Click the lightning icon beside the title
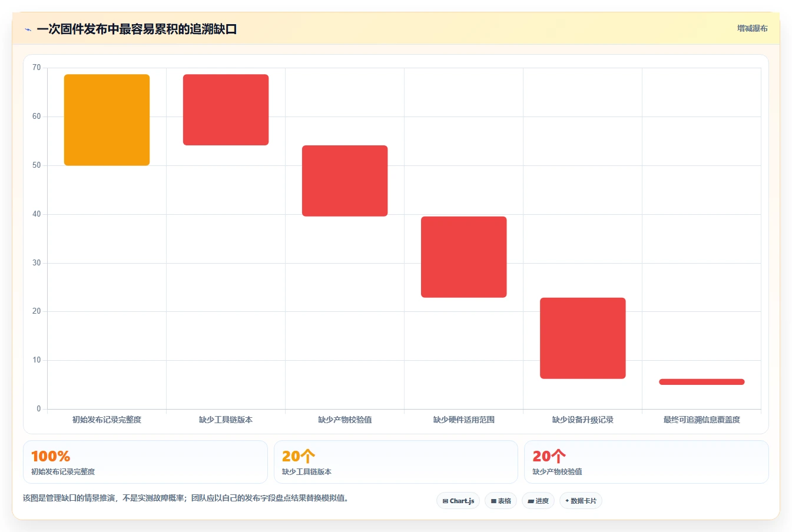 tap(28, 29)
